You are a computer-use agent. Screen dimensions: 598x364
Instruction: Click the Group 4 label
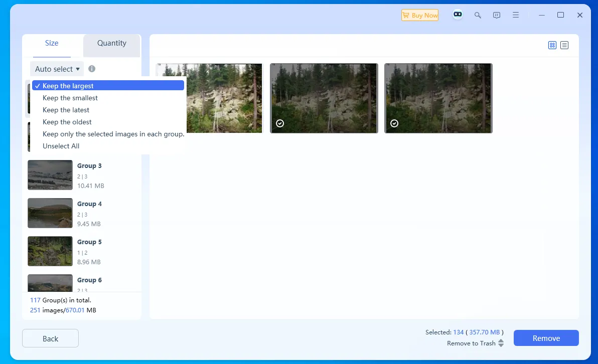pos(89,204)
